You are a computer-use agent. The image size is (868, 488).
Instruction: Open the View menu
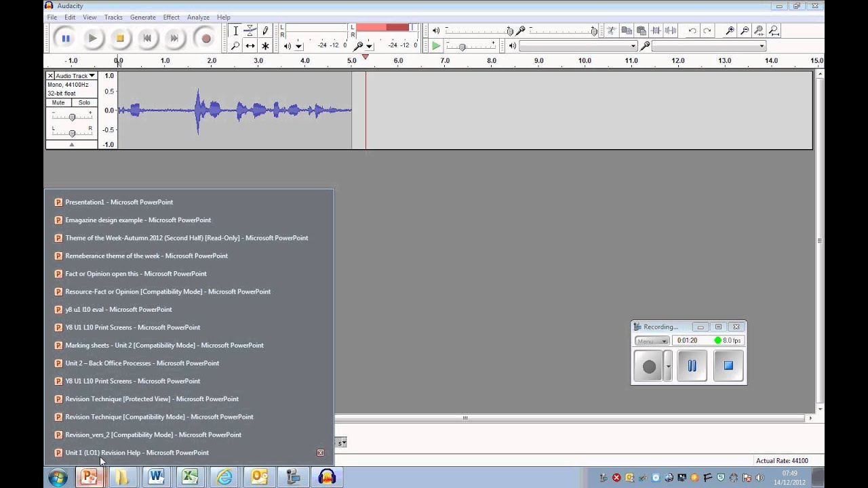90,17
